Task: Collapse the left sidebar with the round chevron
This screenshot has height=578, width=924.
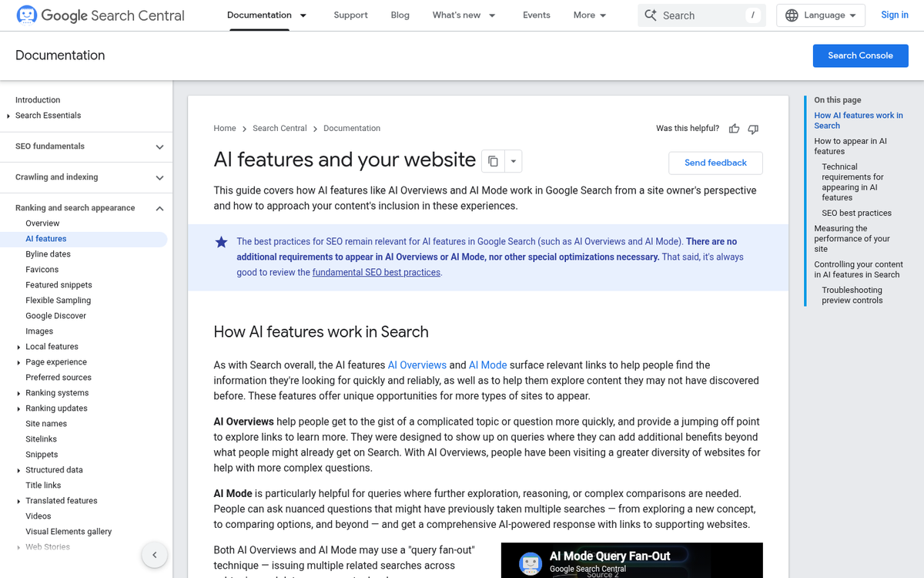Action: point(154,554)
